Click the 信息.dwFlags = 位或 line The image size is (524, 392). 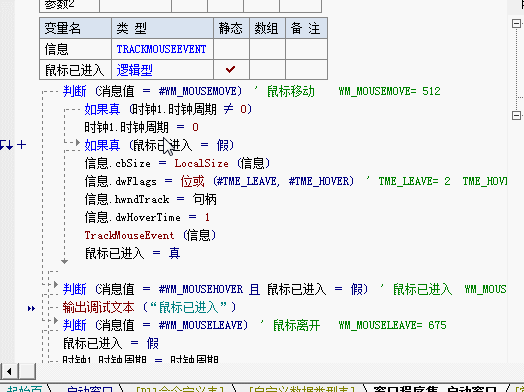click(219, 181)
